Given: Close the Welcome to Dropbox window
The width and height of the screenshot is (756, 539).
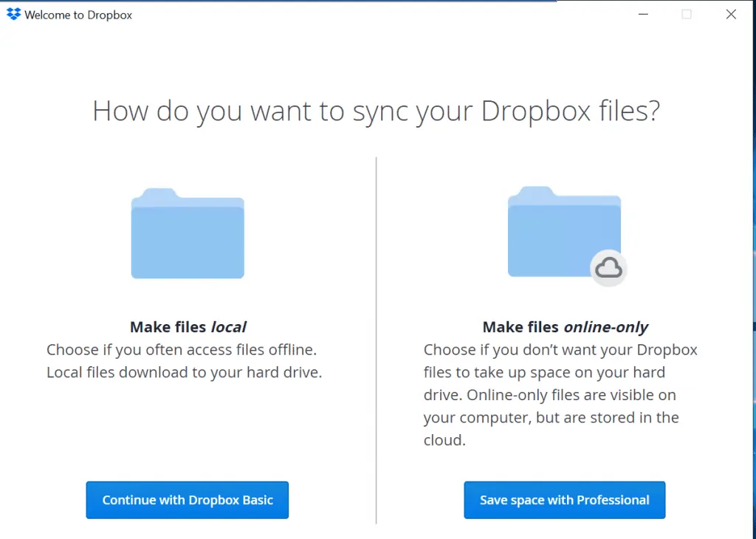Looking at the screenshot, I should [x=731, y=14].
